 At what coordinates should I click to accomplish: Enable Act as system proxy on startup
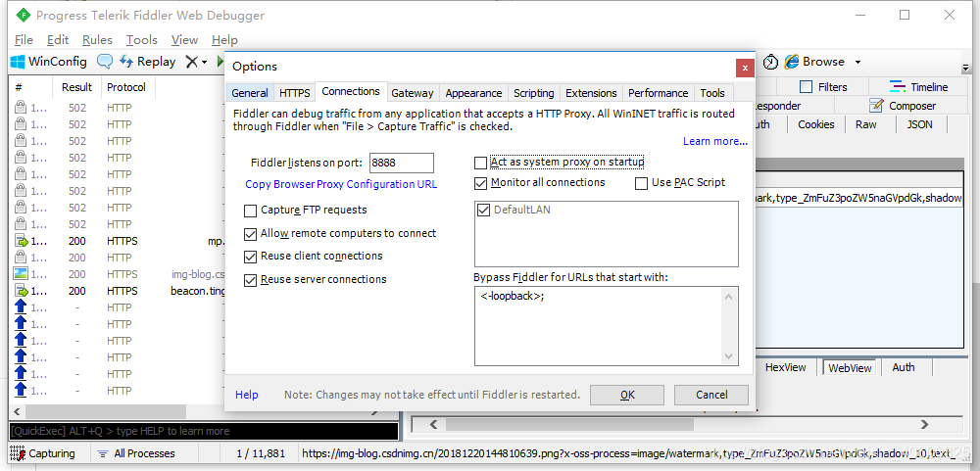pyautogui.click(x=480, y=163)
